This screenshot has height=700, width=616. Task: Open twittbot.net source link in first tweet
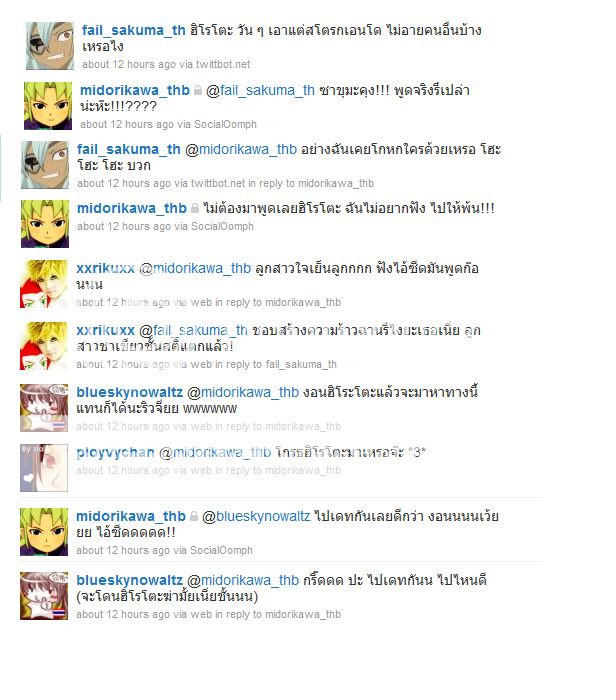point(223,64)
